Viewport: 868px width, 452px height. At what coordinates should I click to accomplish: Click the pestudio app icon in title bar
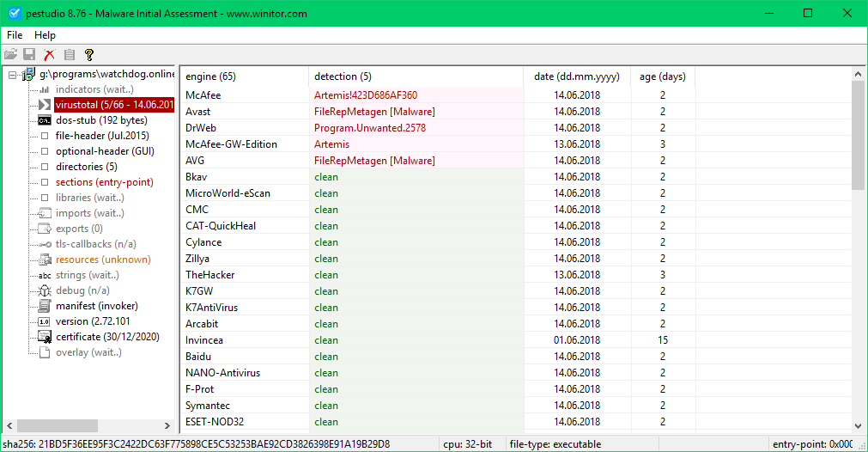[15, 13]
